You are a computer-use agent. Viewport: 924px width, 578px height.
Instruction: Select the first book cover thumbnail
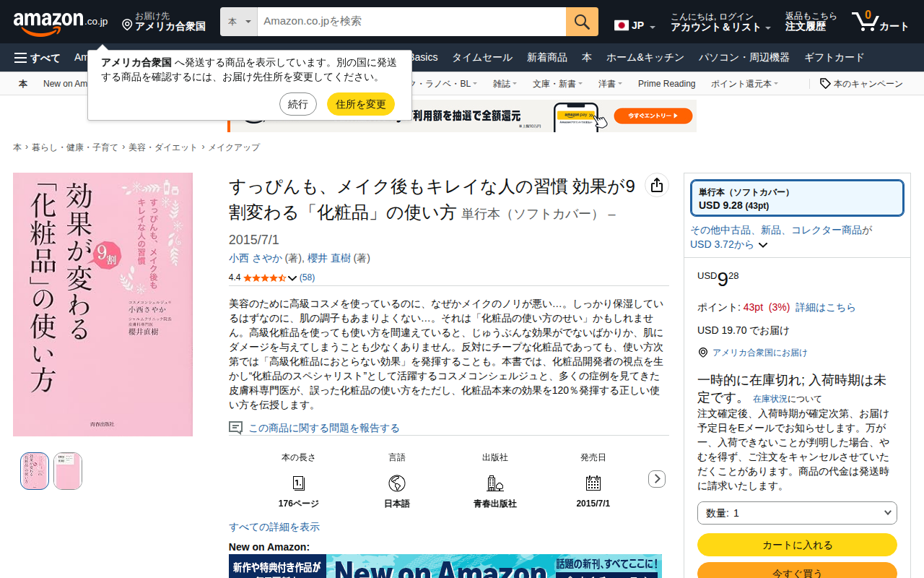[x=35, y=471]
